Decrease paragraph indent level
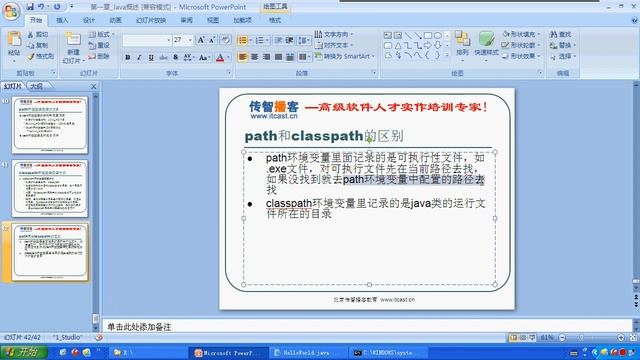Image resolution: width=640 pixels, height=360 pixels. 278,40
